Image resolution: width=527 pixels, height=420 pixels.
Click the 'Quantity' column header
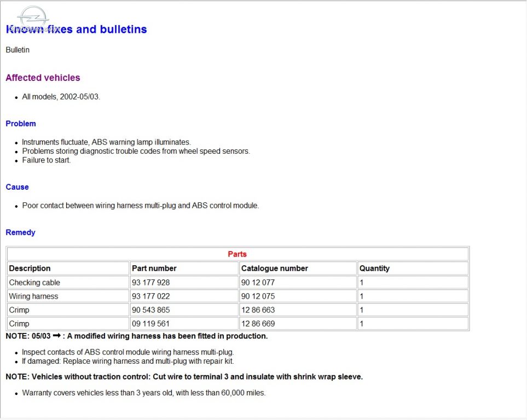[413, 269]
